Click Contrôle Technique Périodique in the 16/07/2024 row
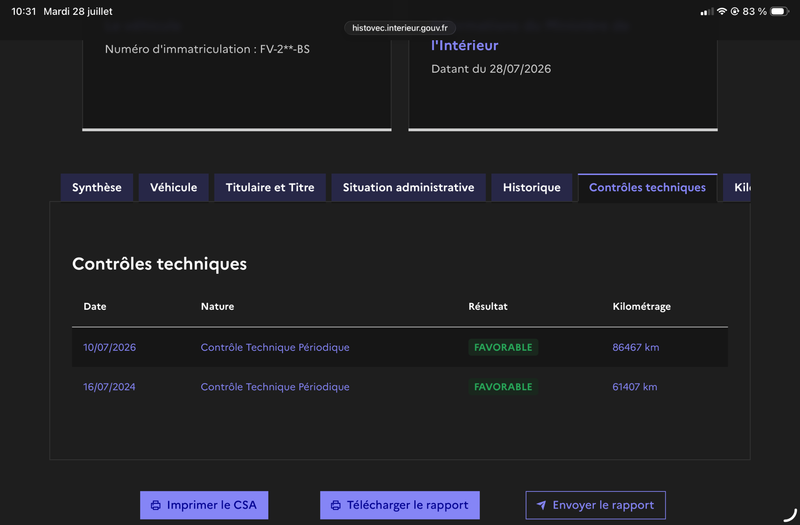 tap(275, 387)
